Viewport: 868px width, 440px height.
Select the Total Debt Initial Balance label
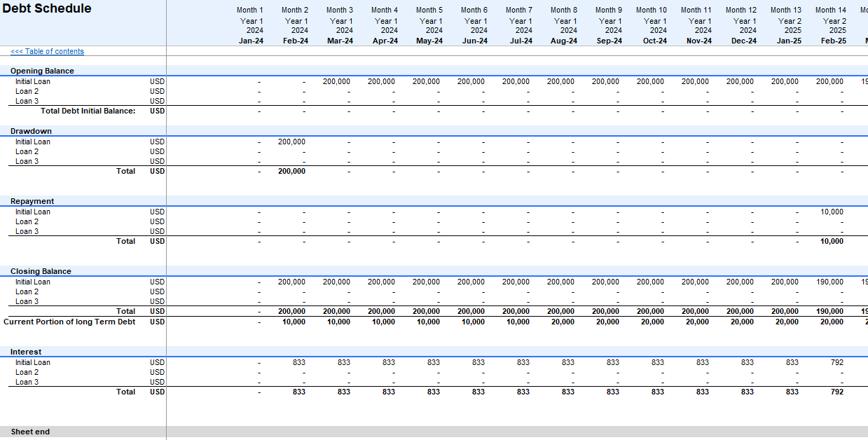point(88,111)
